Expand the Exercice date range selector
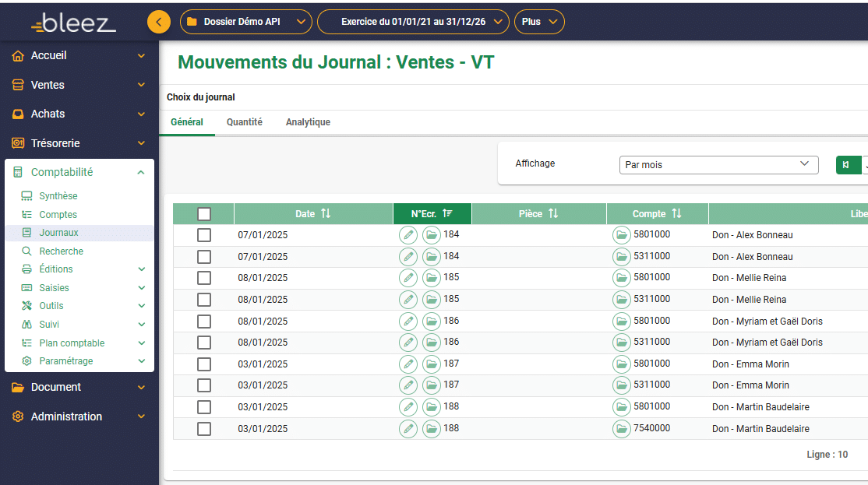The width and height of the screenshot is (868, 485). (x=413, y=22)
